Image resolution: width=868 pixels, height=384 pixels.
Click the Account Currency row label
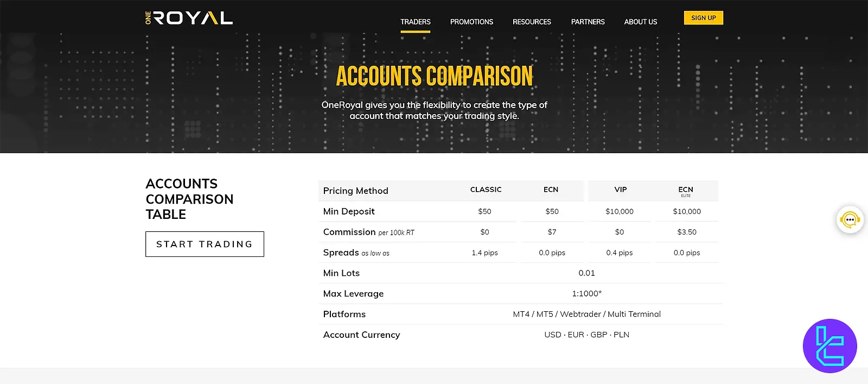coord(361,335)
